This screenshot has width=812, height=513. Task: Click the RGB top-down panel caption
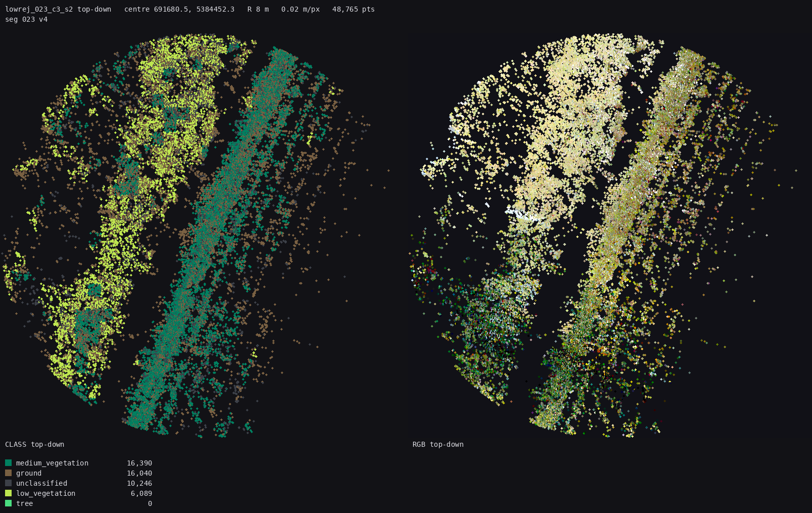(438, 444)
